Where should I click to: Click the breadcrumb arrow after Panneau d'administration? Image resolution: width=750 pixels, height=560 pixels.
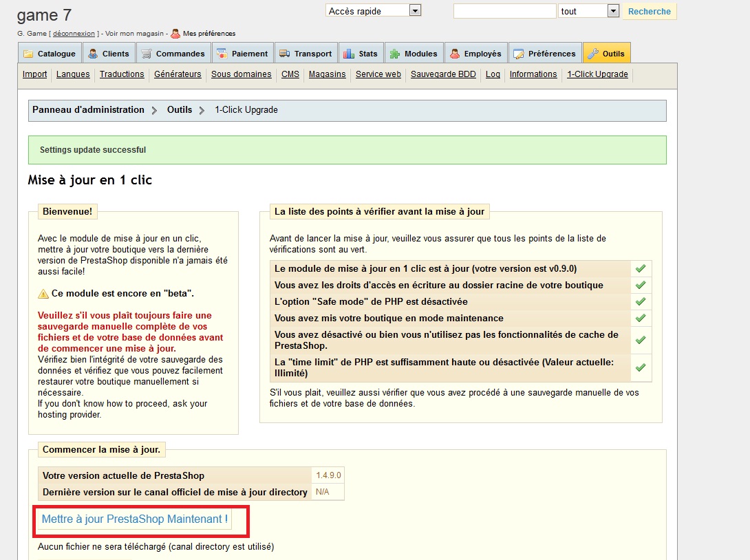(x=154, y=111)
